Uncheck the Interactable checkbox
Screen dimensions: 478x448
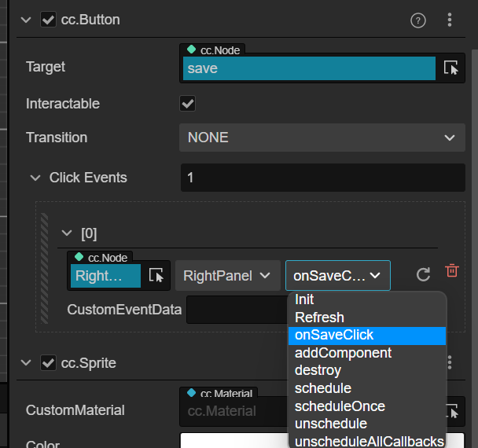pyautogui.click(x=188, y=104)
